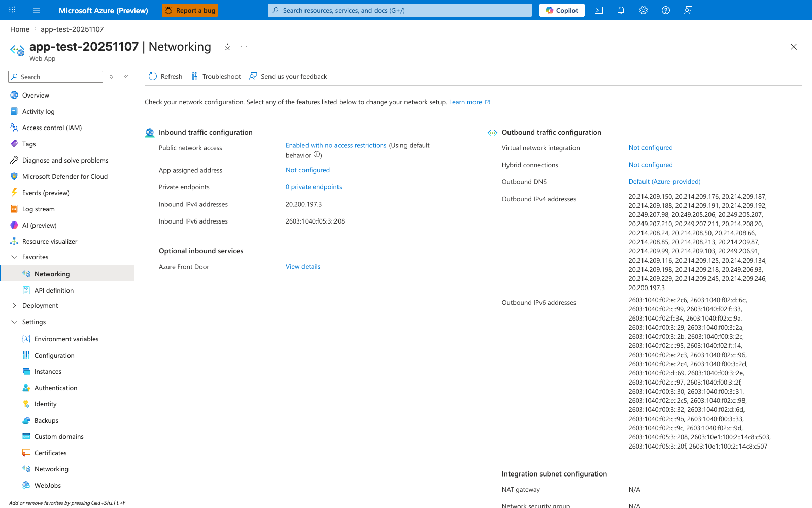Click the Inbound traffic configuration heading
Viewport: 812px width, 508px height.
click(x=206, y=132)
